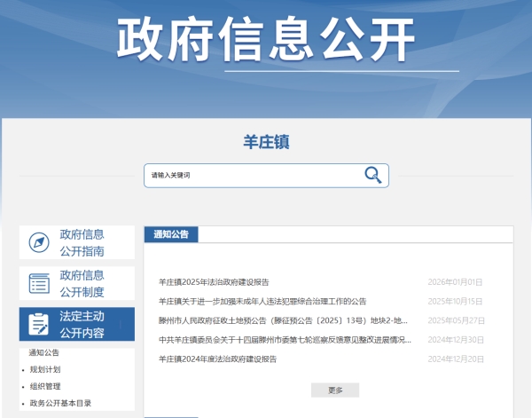Switch to the 通知公告 tab header
Viewport: 532px width, 418px height.
[171, 234]
